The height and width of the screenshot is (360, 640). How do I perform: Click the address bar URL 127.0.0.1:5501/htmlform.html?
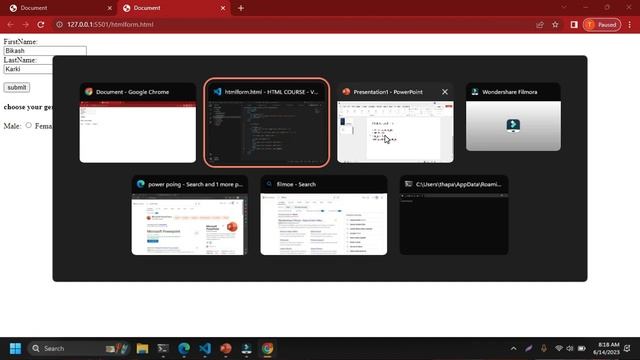(x=111, y=24)
